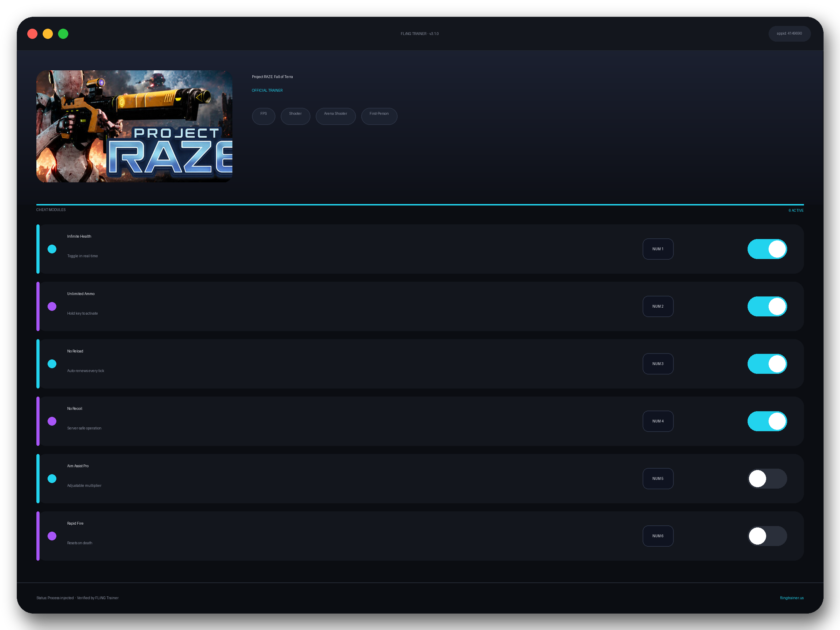Click the CHEAT MODULES heading

pyautogui.click(x=51, y=210)
